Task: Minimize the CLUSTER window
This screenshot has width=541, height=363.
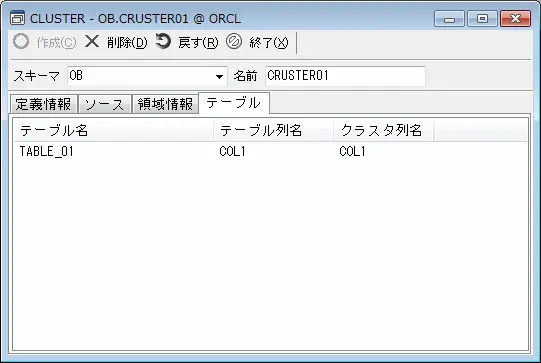Action: (x=449, y=19)
